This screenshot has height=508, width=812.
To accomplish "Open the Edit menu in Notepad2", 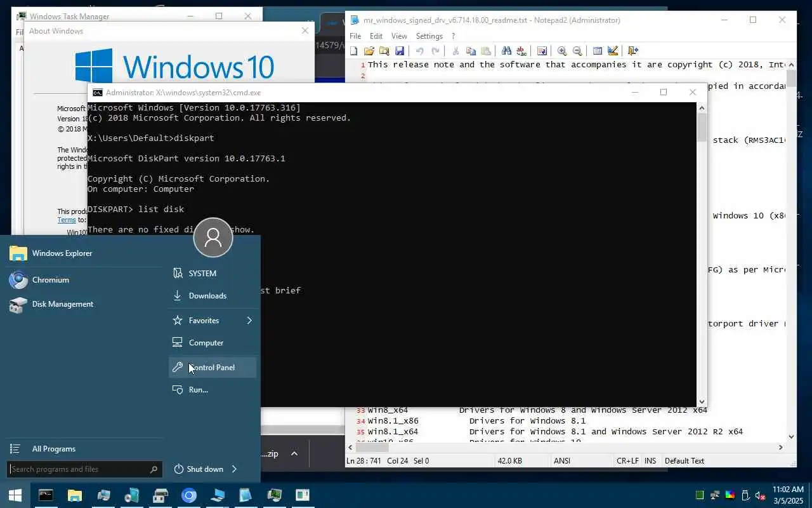I will click(x=376, y=36).
